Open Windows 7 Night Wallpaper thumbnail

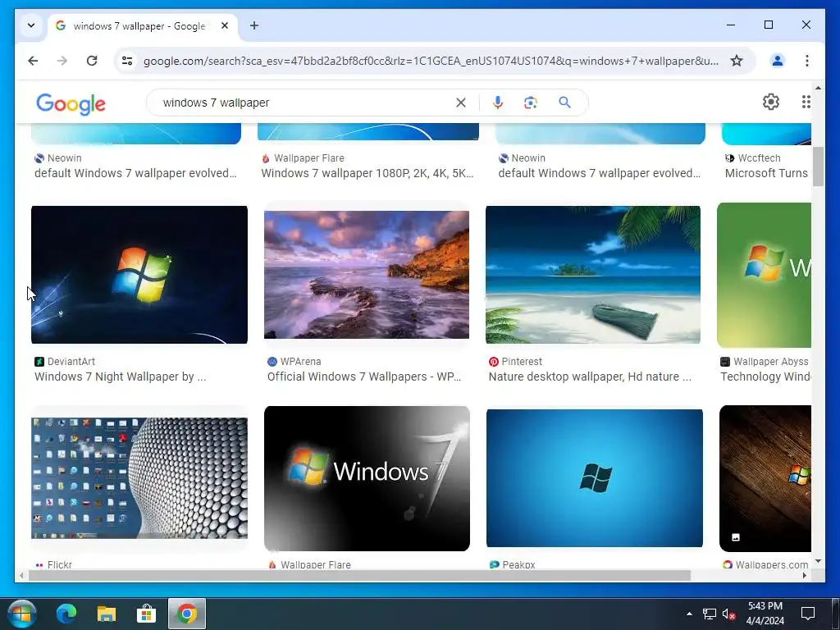click(139, 275)
